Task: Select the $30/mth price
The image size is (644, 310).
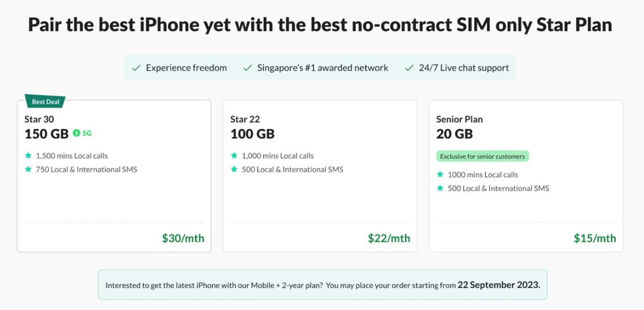Action: pos(183,238)
